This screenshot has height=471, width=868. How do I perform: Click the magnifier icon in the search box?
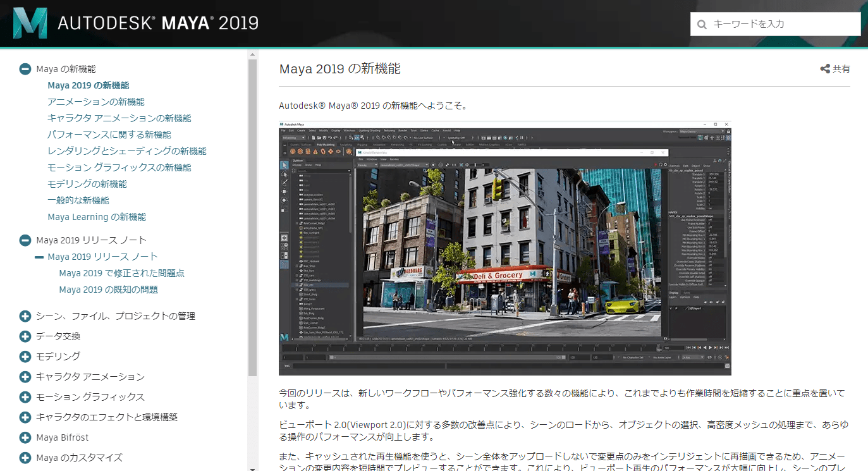click(702, 25)
